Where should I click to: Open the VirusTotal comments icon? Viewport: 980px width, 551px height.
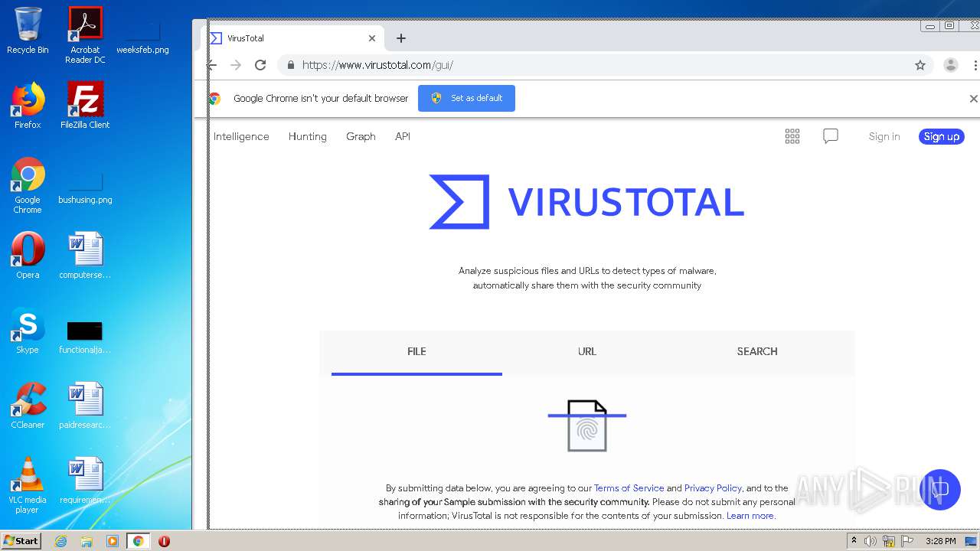pyautogui.click(x=831, y=136)
